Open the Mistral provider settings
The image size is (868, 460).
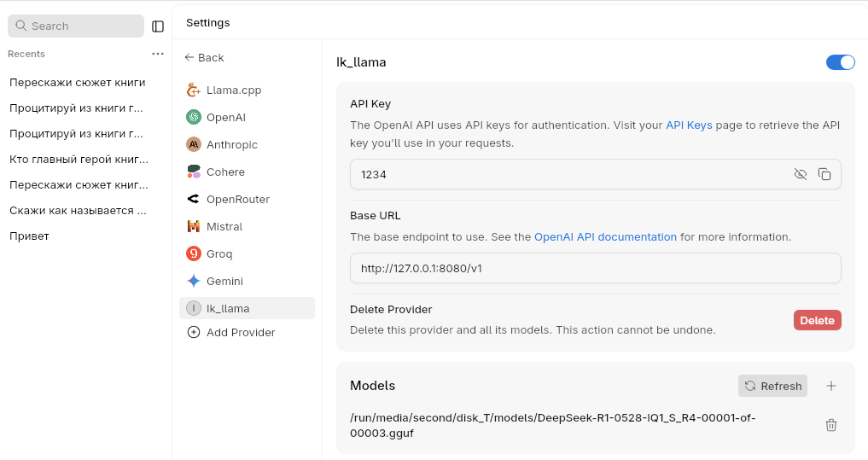[x=224, y=226]
